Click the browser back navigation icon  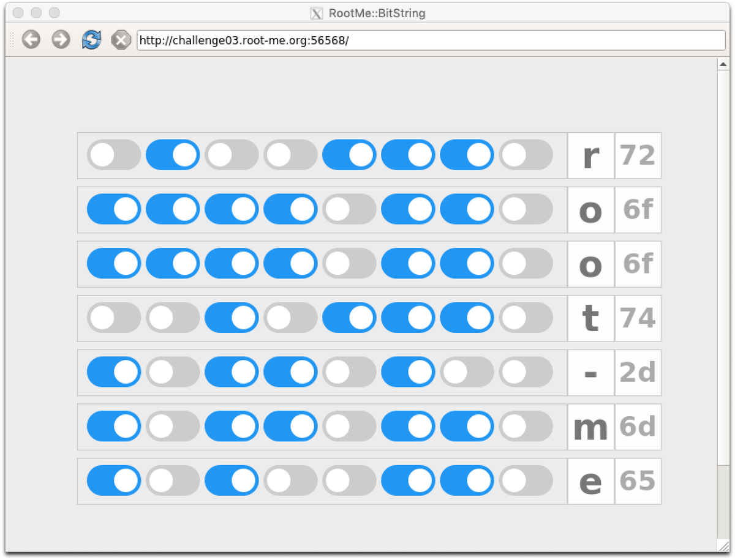tap(31, 40)
